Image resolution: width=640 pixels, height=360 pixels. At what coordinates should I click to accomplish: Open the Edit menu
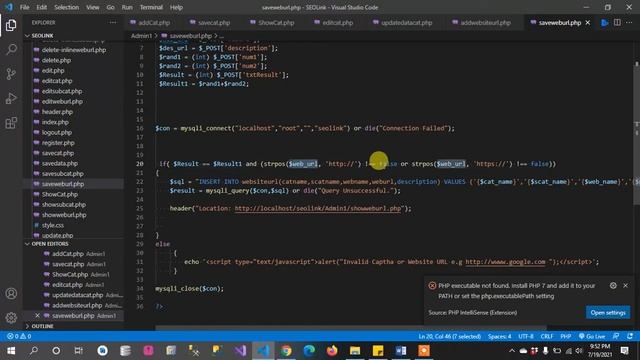[x=41, y=7]
